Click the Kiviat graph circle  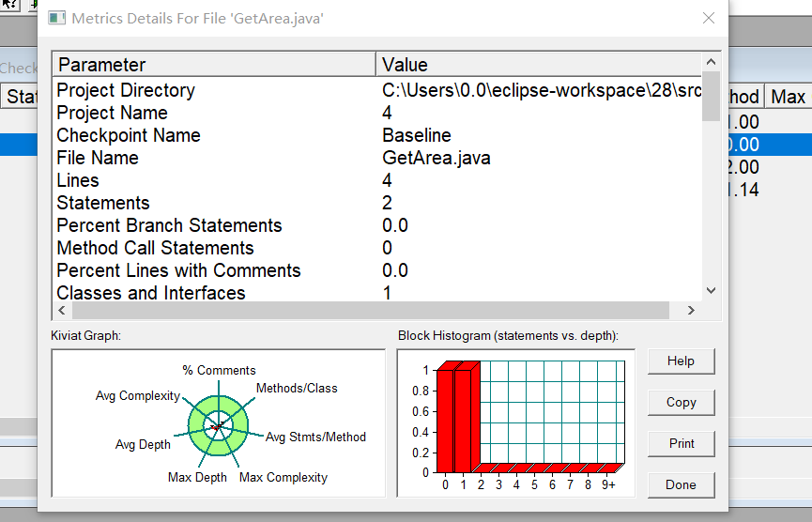coord(218,425)
